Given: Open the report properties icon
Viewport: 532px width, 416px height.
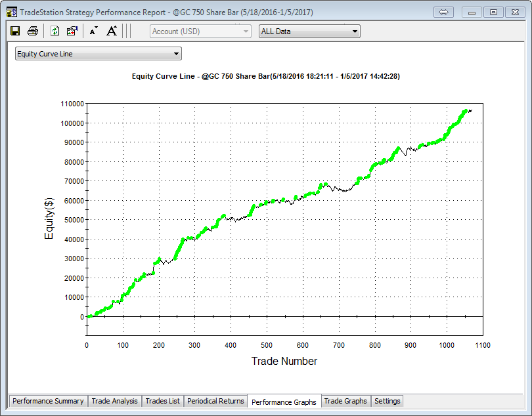Looking at the screenshot, I should tap(72, 31).
